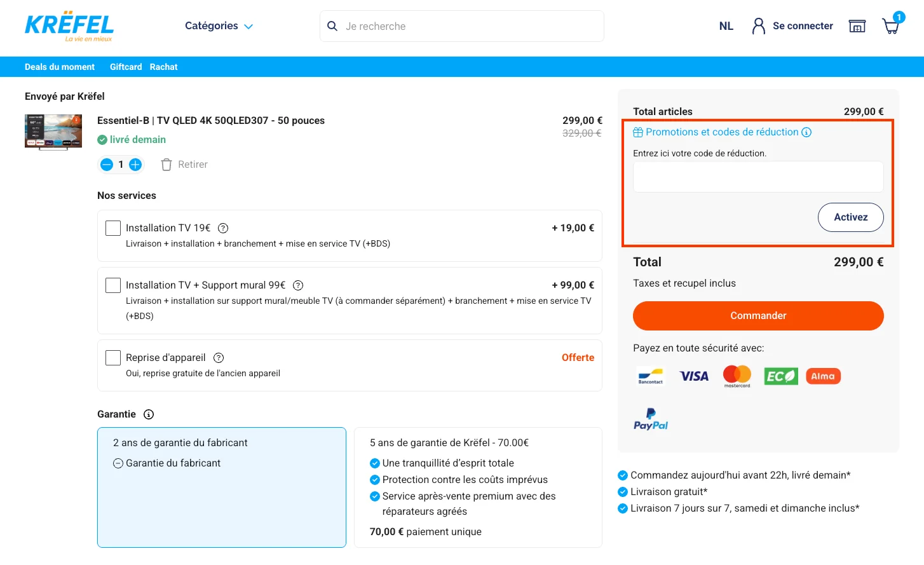The height and width of the screenshot is (565, 924).
Task: Increase quantity with plus button
Action: coord(135,165)
